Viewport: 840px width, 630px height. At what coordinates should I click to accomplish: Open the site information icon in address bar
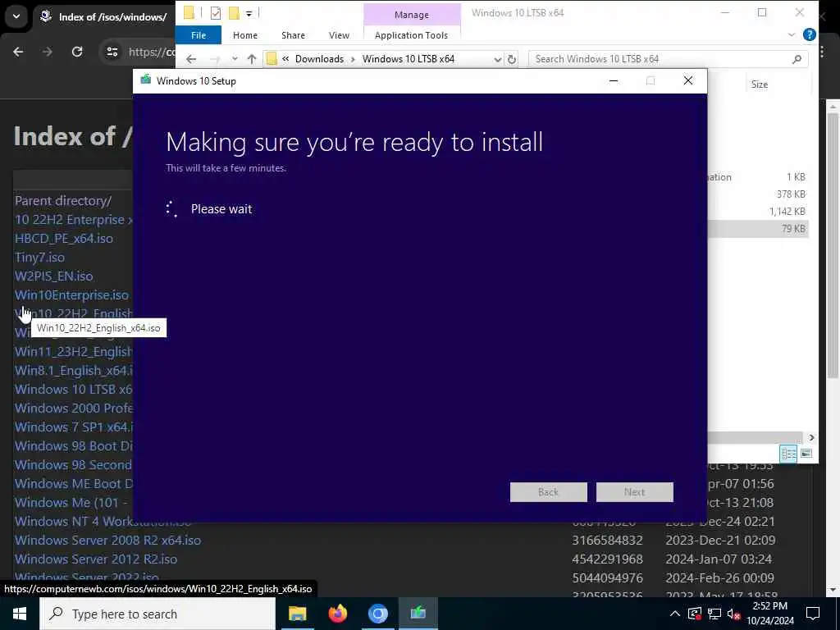pyautogui.click(x=112, y=52)
